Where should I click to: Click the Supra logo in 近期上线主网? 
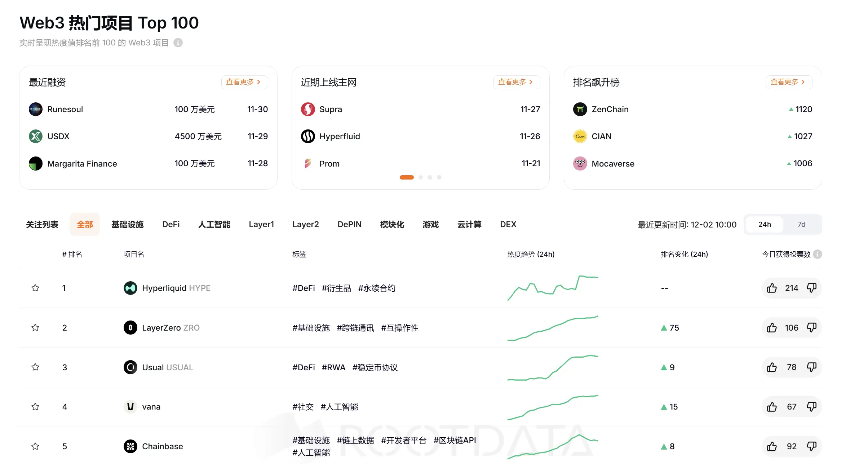(x=307, y=109)
